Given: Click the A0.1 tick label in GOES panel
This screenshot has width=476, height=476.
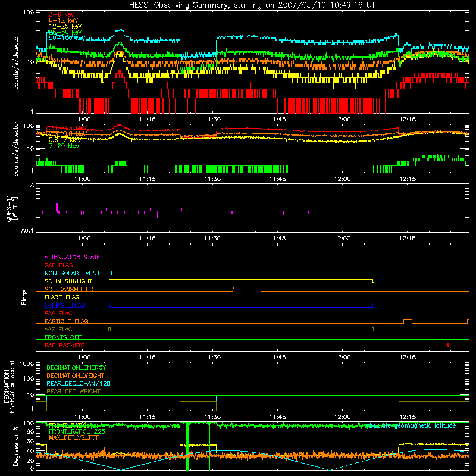Looking at the screenshot, I should [27, 231].
